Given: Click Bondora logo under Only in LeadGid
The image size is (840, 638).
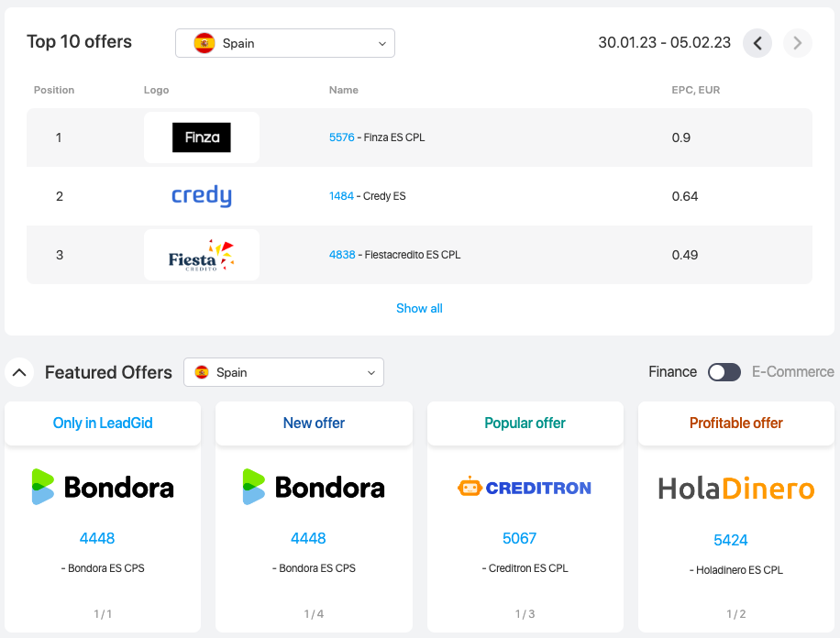Looking at the screenshot, I should pos(103,487).
